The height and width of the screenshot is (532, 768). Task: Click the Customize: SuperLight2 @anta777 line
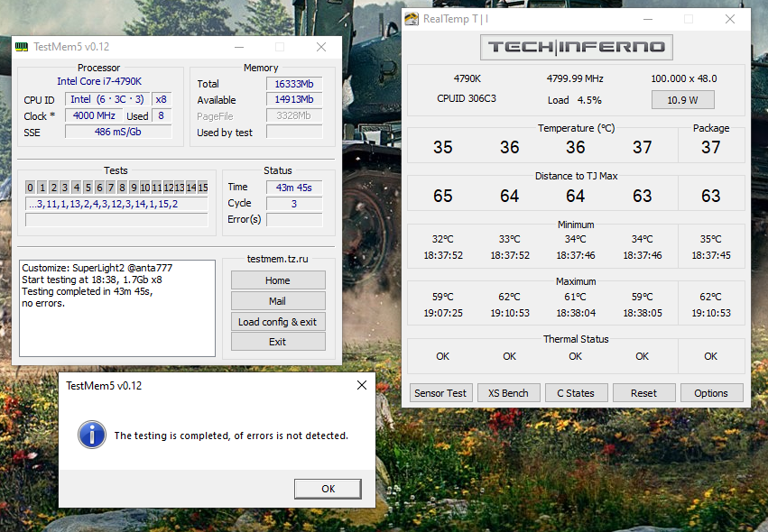[97, 268]
